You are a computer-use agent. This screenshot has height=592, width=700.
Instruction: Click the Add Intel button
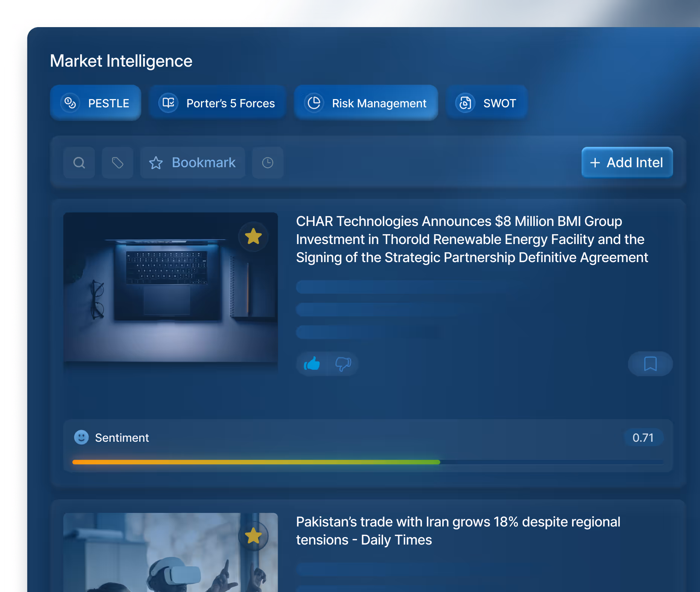click(x=627, y=162)
